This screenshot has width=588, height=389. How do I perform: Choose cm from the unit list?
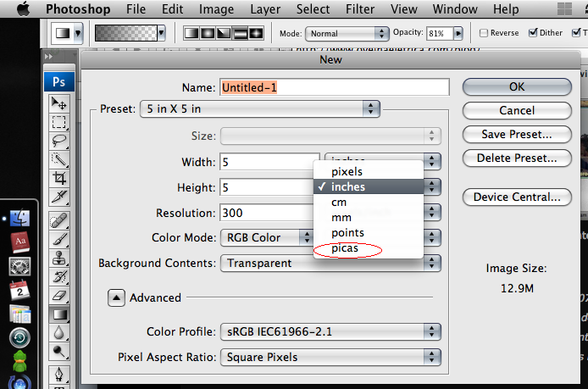click(x=369, y=203)
